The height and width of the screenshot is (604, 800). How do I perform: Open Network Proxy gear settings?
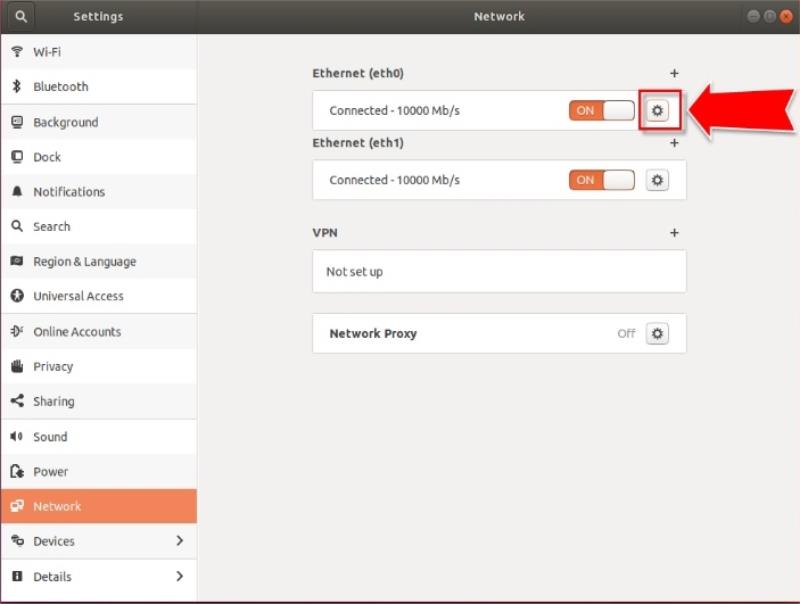(657, 334)
